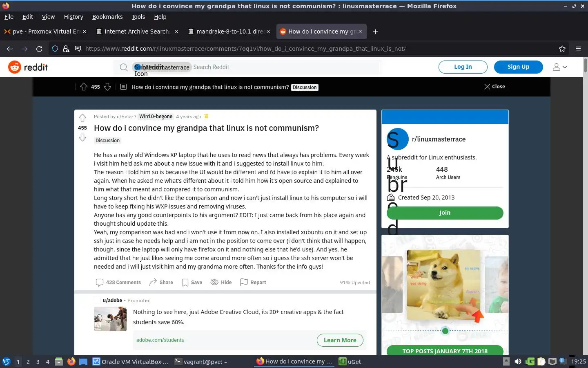Open the vagrant@pve terminal taskbar window
Screen dimensions: 588x368
tap(201, 361)
